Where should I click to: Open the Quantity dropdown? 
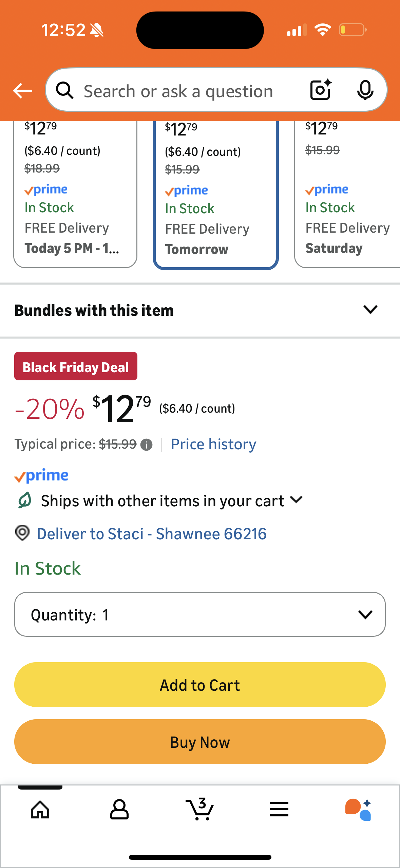pyautogui.click(x=200, y=614)
